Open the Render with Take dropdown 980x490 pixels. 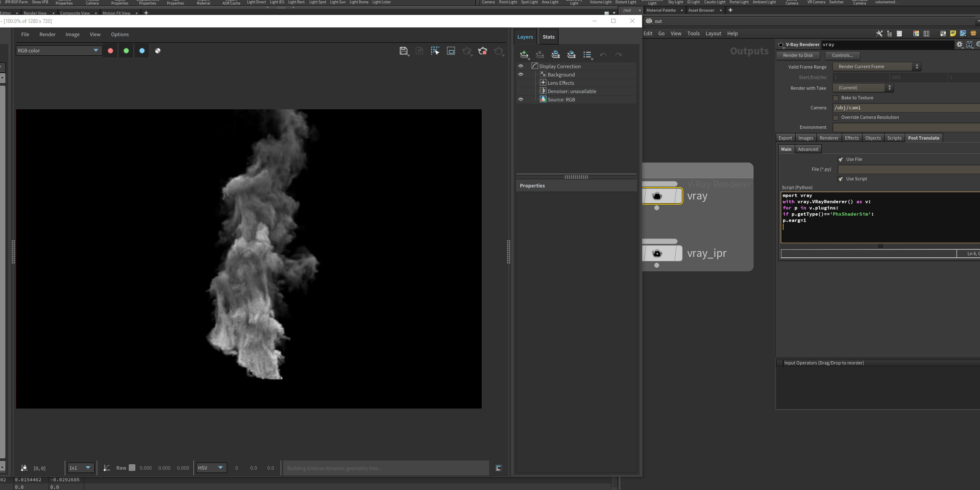tap(863, 88)
